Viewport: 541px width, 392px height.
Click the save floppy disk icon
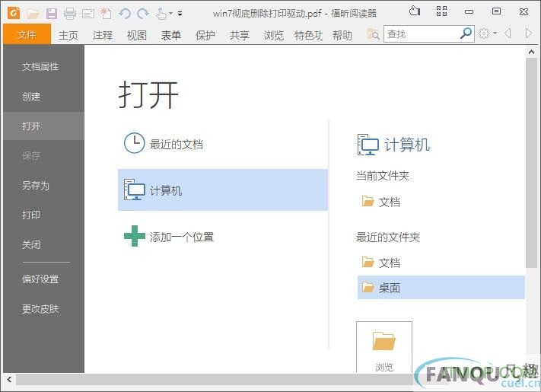[x=52, y=14]
